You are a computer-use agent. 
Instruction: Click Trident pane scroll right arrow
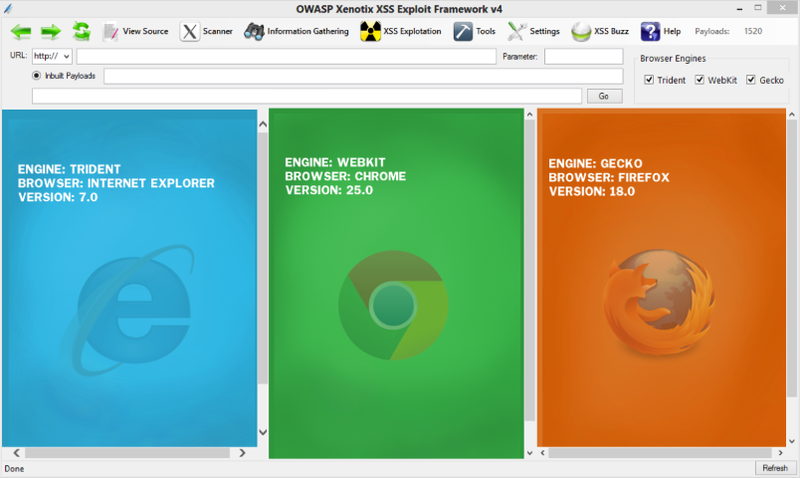[x=242, y=452]
